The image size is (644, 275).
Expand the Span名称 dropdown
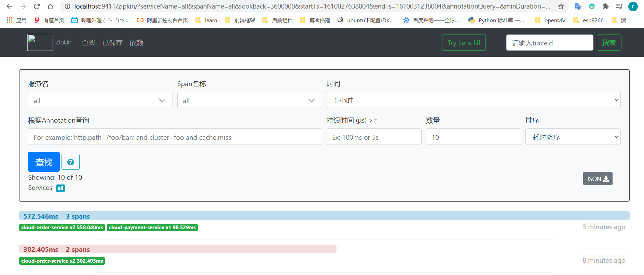[249, 100]
